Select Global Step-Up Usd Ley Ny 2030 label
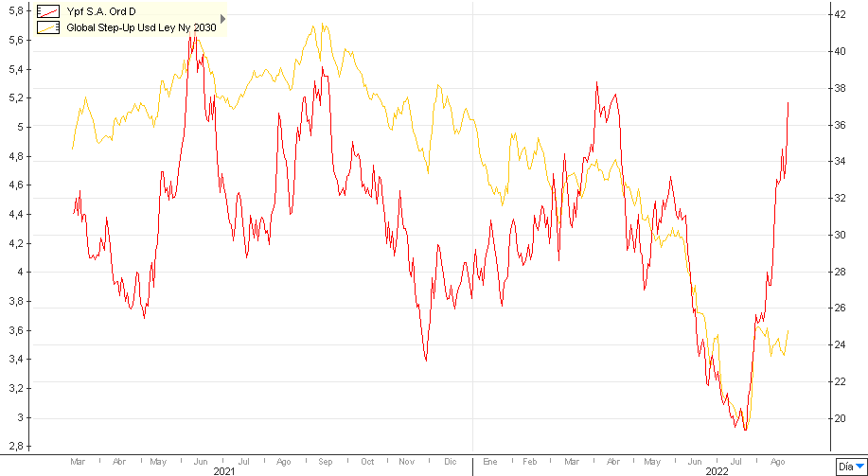Screen dimensions: 868x476 click(x=141, y=28)
